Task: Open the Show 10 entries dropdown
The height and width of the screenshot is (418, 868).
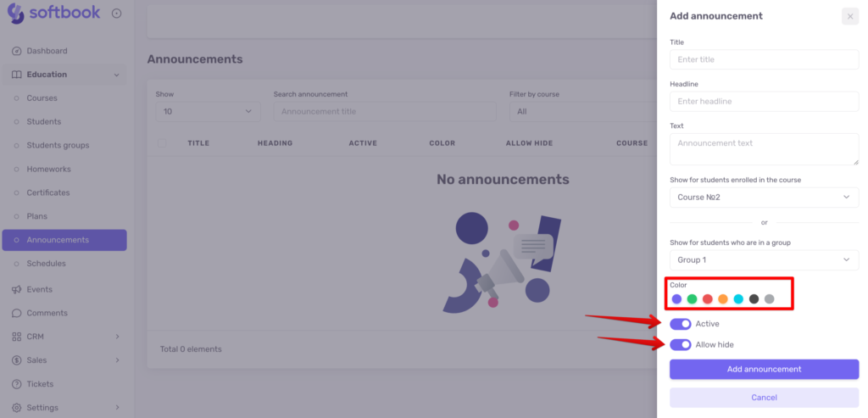Action: point(209,111)
